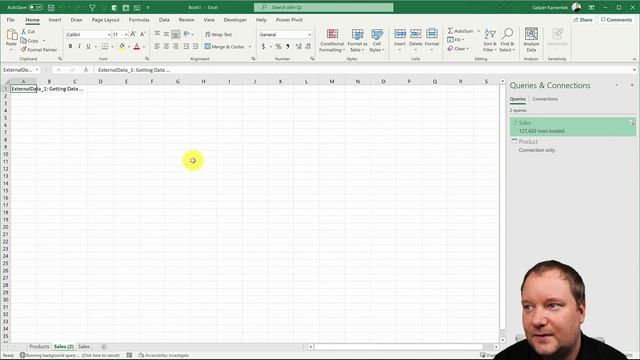640x360 pixels.
Task: Click the Save icon in the title bar
Action: click(x=51, y=7)
